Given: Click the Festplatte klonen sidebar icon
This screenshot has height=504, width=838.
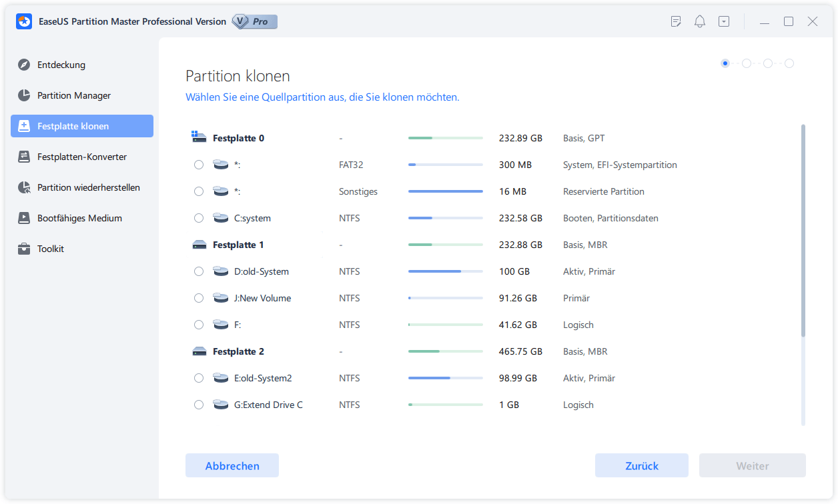Looking at the screenshot, I should [24, 126].
